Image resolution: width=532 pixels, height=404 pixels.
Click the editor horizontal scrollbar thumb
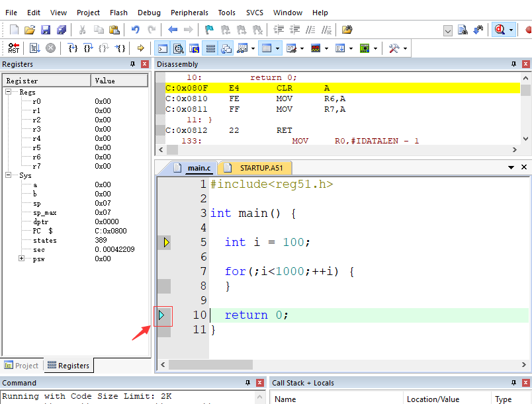pos(210,365)
